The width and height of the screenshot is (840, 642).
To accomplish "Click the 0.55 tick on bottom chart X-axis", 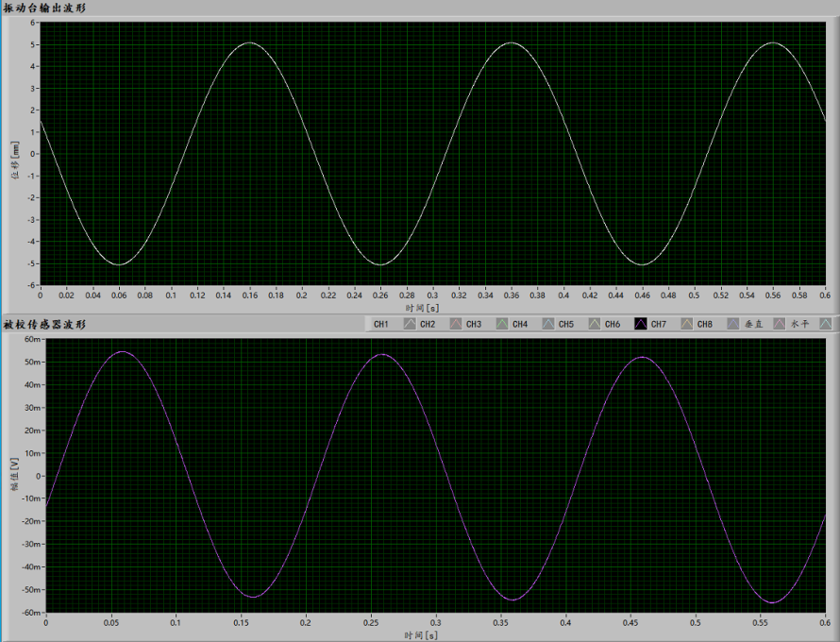I will tap(760, 623).
